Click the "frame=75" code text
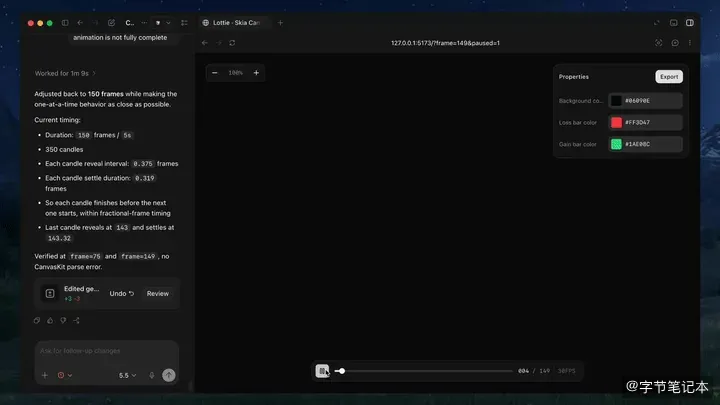 tap(85, 256)
